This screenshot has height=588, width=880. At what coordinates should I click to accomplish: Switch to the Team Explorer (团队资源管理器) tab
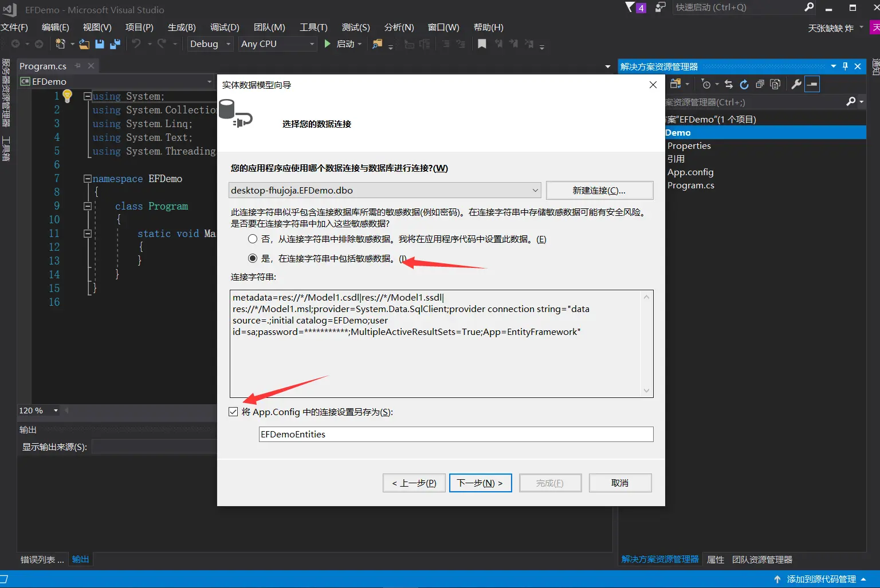tap(762, 559)
